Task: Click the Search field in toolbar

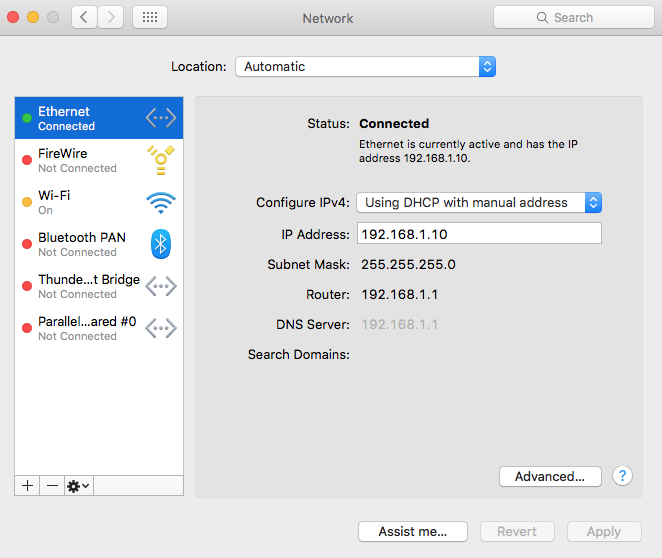Action: pos(574,17)
